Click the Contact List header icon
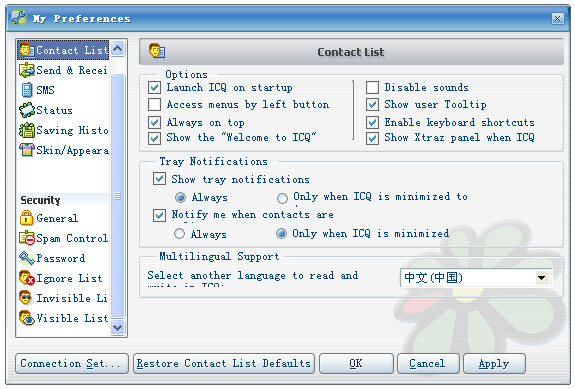Image resolution: width=575 pixels, height=389 pixels. pyautogui.click(x=157, y=51)
